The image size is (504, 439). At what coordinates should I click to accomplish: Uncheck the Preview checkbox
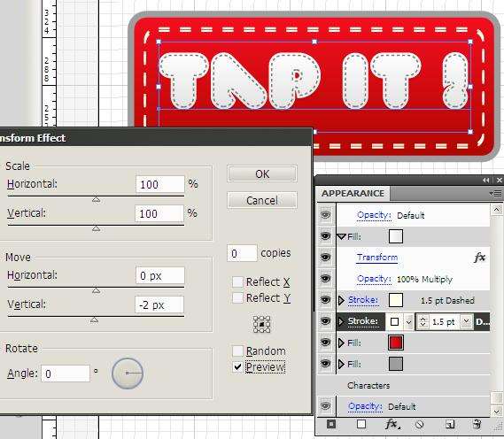pyautogui.click(x=237, y=366)
